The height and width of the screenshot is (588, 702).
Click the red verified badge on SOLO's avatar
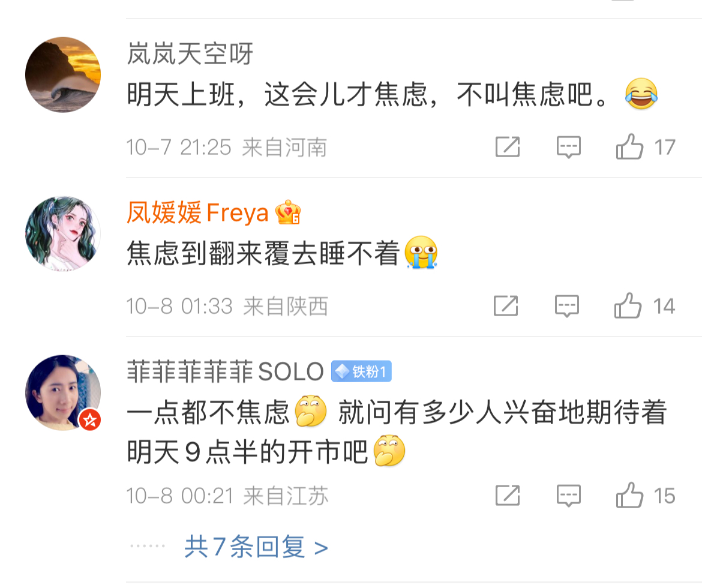(90, 420)
